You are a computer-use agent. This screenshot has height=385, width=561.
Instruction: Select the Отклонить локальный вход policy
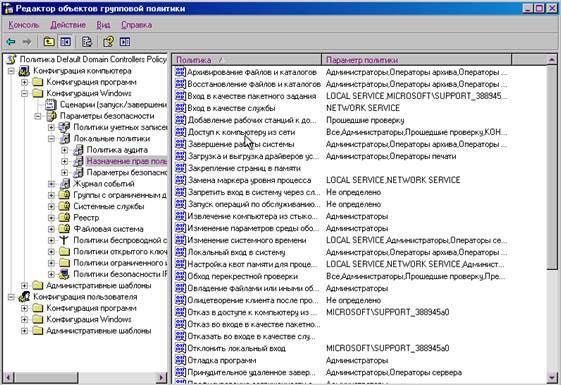coord(236,348)
